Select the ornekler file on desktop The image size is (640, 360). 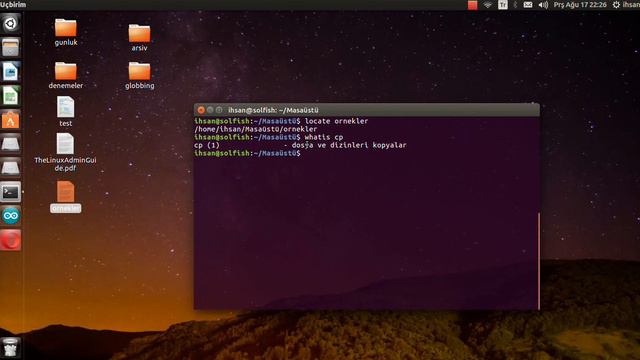66,197
